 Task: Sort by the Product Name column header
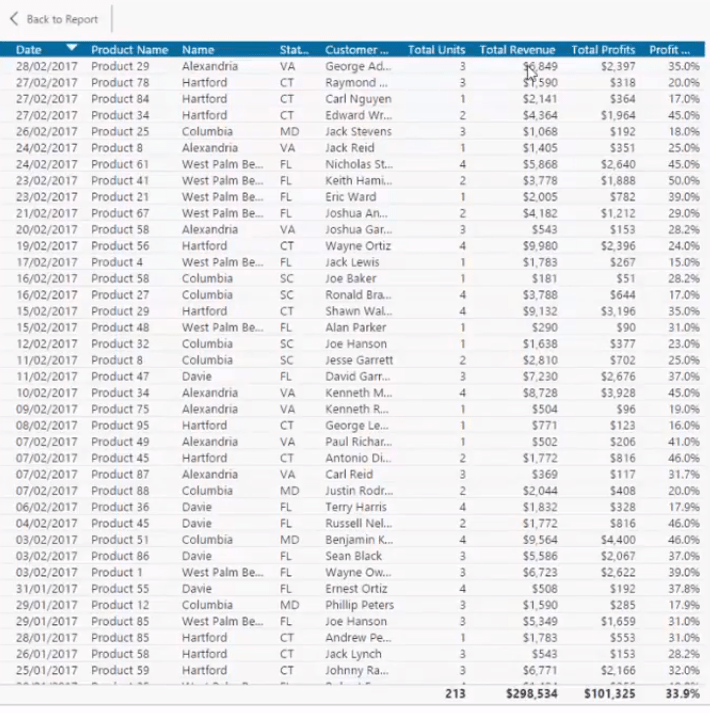130,50
